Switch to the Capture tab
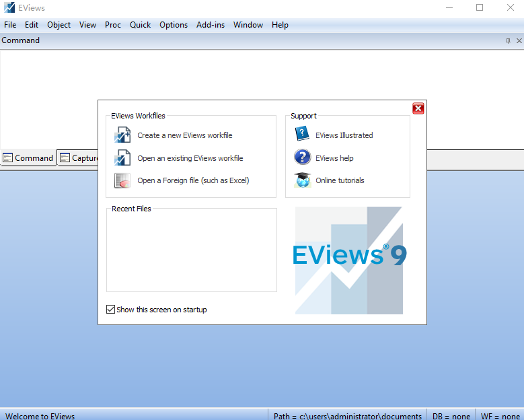The height and width of the screenshot is (420, 524). pos(79,158)
